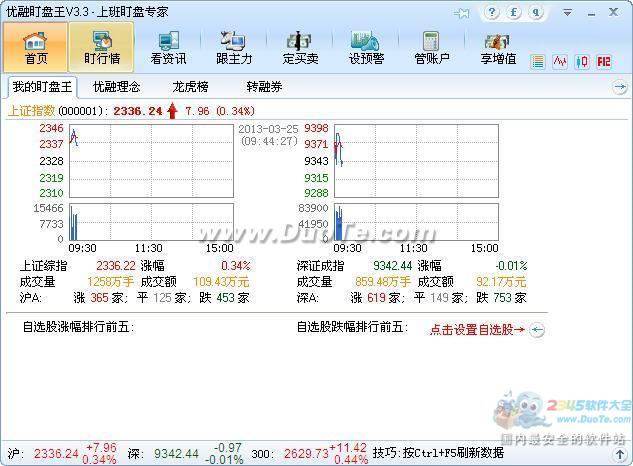The height and width of the screenshot is (466, 633).
Task: Click the 沪A 涨 365 家 count
Action: 100,298
